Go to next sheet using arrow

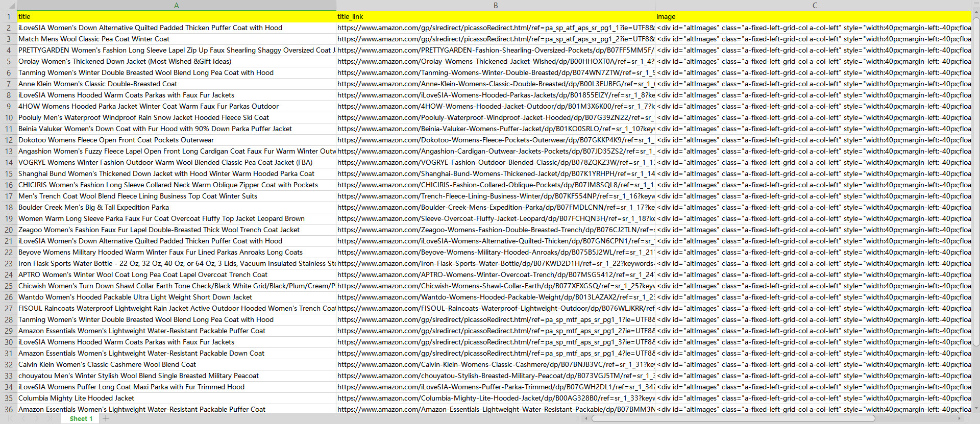pos(37,418)
